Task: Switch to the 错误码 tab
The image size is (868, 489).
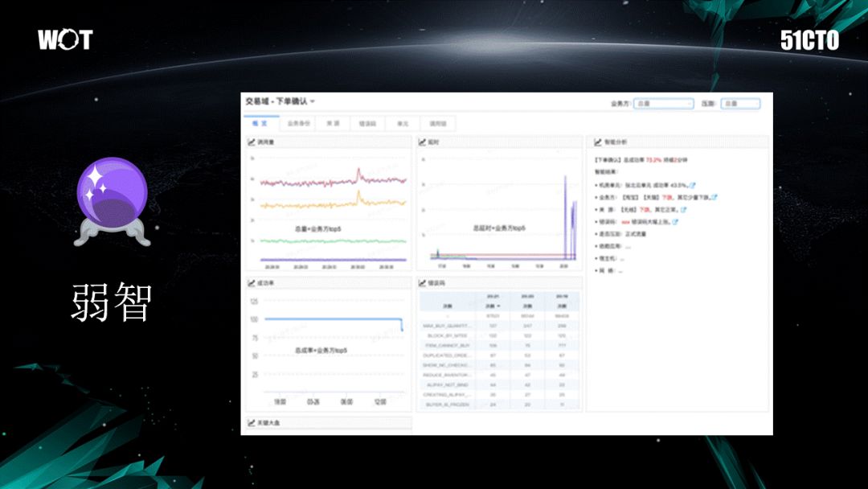Action: [367, 124]
